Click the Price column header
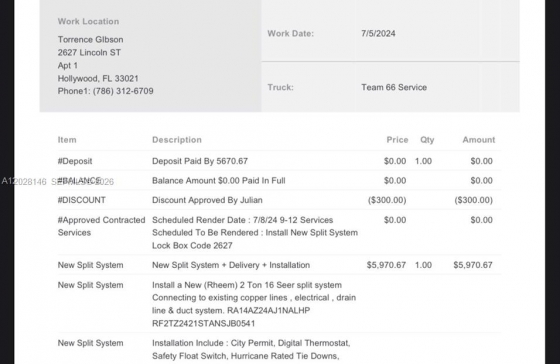 click(397, 140)
